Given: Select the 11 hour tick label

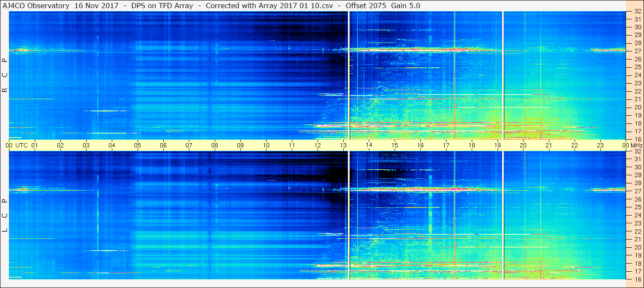Looking at the screenshot, I should (292, 145).
